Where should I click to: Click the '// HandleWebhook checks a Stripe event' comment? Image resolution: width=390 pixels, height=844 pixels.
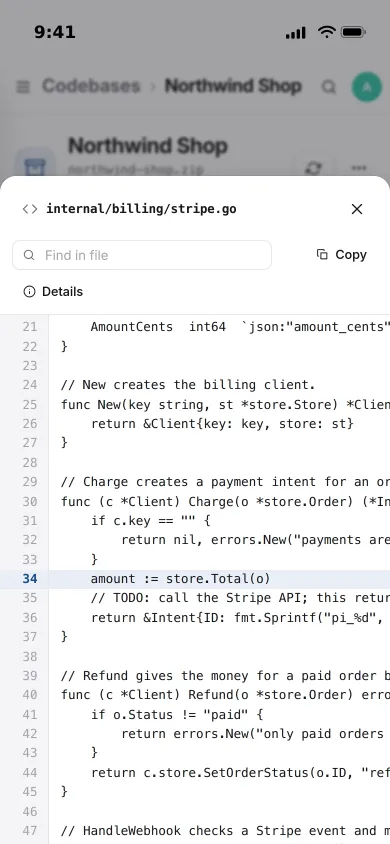(x=225, y=831)
